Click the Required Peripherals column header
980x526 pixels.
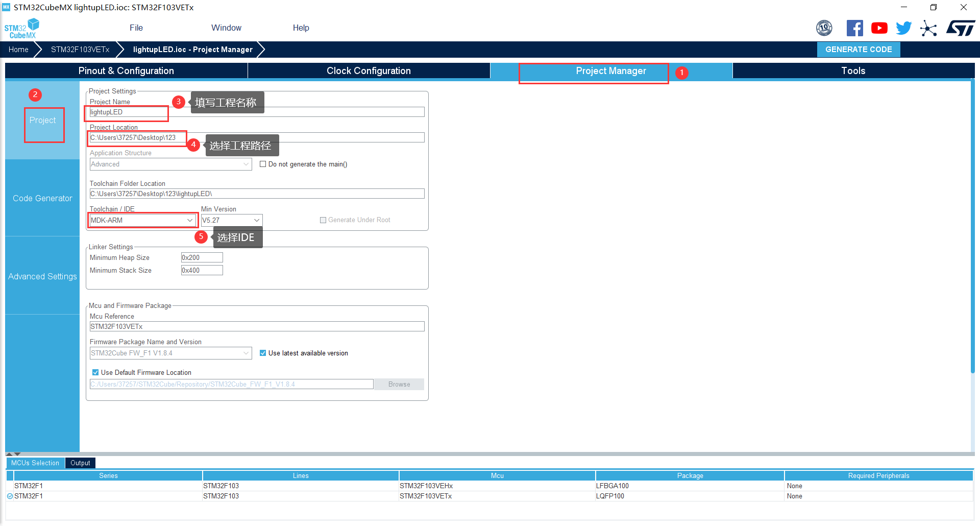point(878,476)
